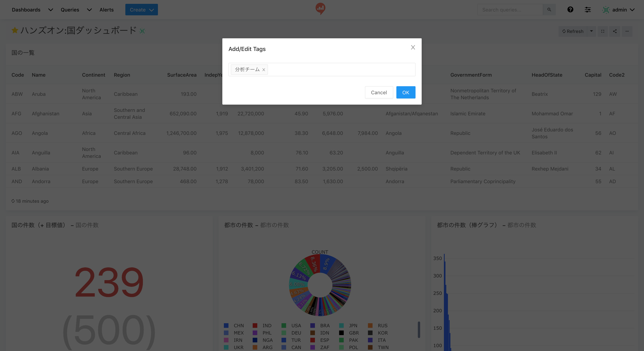Close the Add/Edit Tags dialog
This screenshot has width=644, height=351.
click(x=413, y=48)
